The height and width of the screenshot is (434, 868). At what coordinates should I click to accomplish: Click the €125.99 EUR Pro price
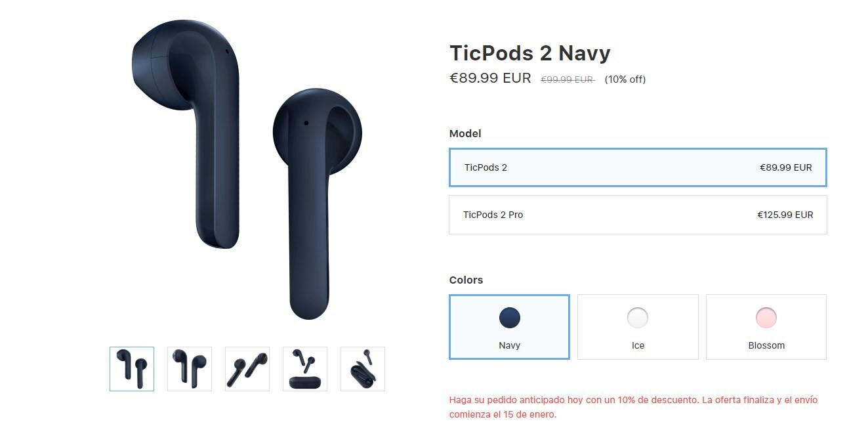coord(785,215)
